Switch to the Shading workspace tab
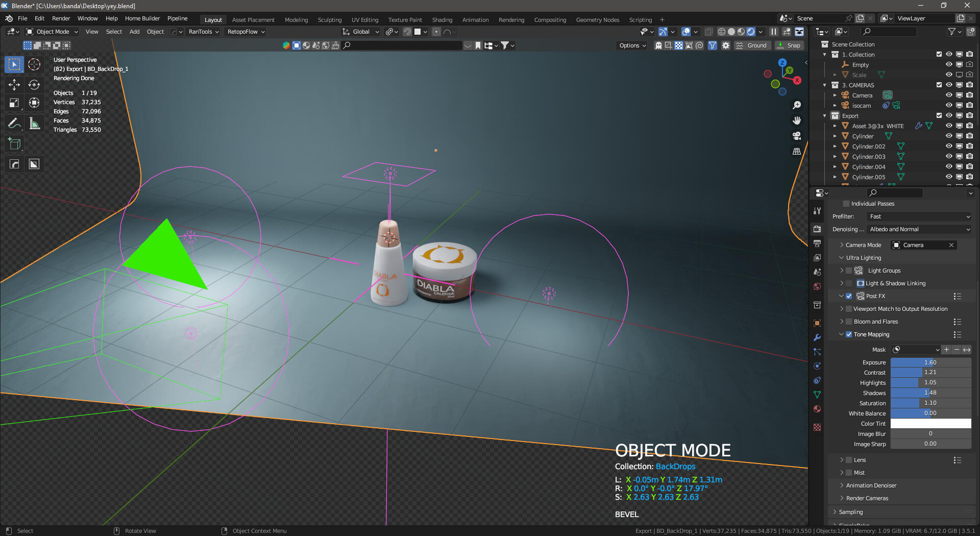Viewport: 980px width, 536px height. click(442, 19)
